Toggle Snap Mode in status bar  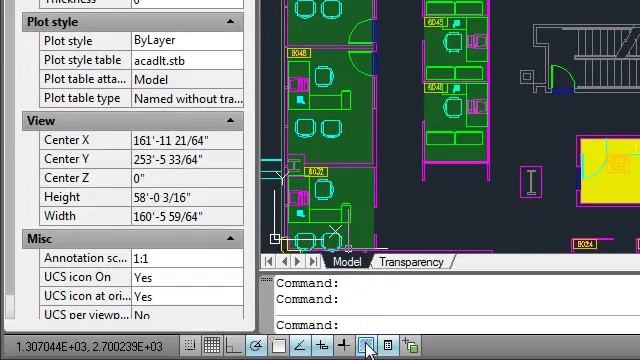(190, 346)
